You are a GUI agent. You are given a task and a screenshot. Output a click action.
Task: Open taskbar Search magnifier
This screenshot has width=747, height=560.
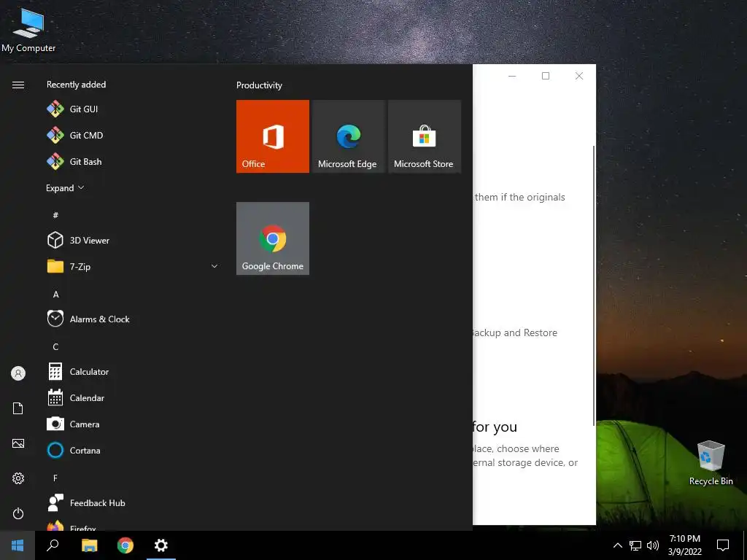click(x=53, y=545)
